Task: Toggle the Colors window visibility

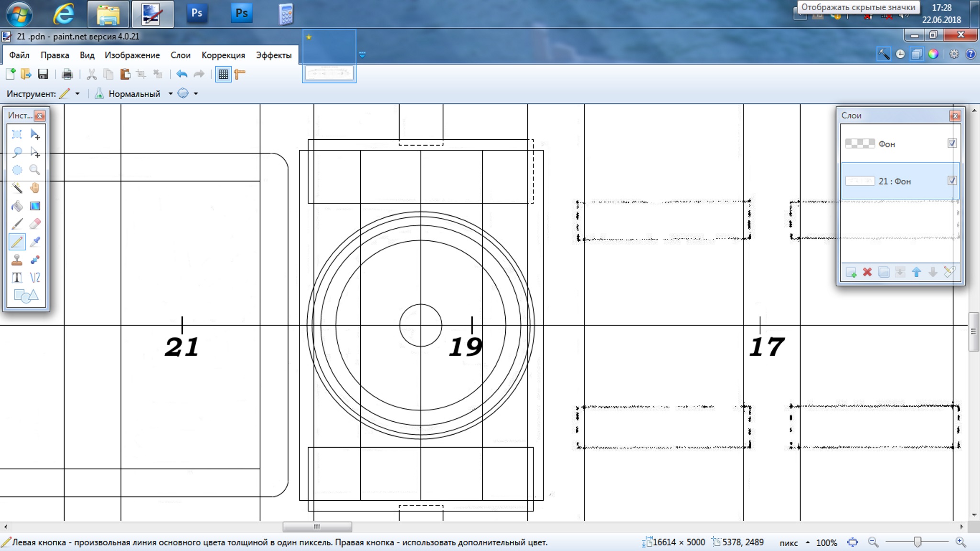Action: [x=933, y=54]
